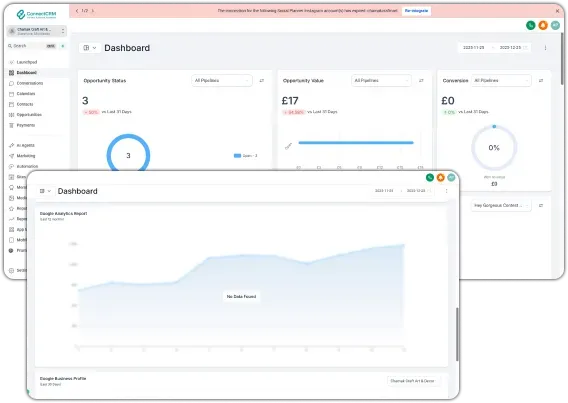Open Conversations in the sidebar
Image resolution: width=568 pixels, height=403 pixels.
[x=30, y=83]
